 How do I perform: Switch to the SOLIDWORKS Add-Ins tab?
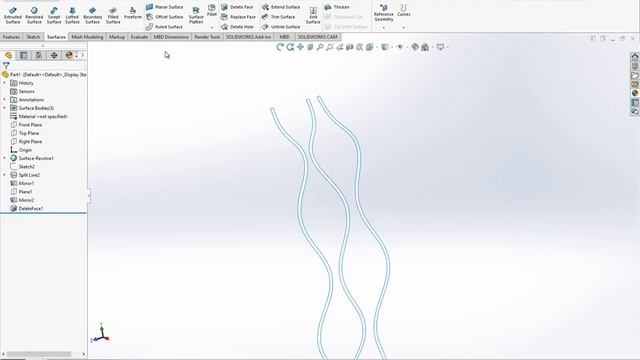coord(249,37)
